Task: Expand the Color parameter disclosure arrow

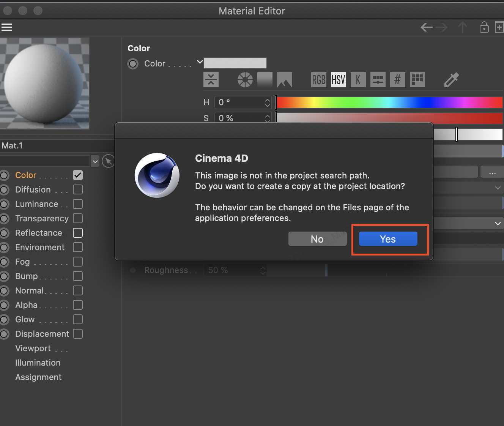Action: (x=200, y=62)
